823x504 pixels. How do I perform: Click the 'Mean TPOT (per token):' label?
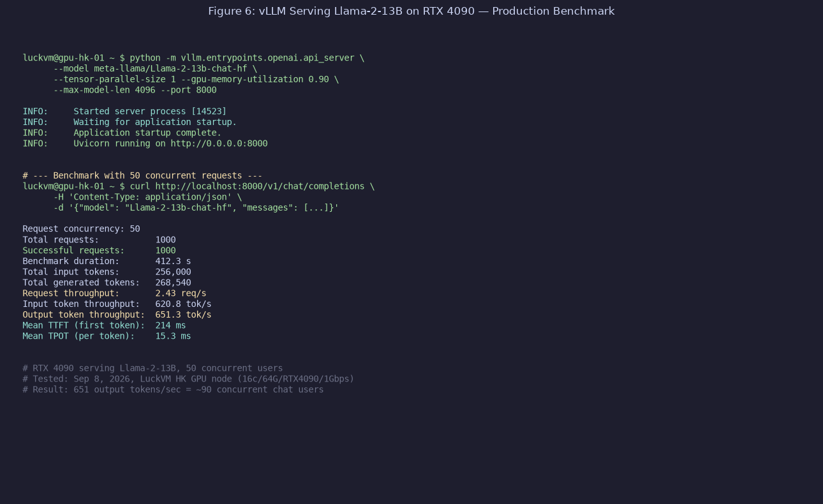pyautogui.click(x=78, y=337)
